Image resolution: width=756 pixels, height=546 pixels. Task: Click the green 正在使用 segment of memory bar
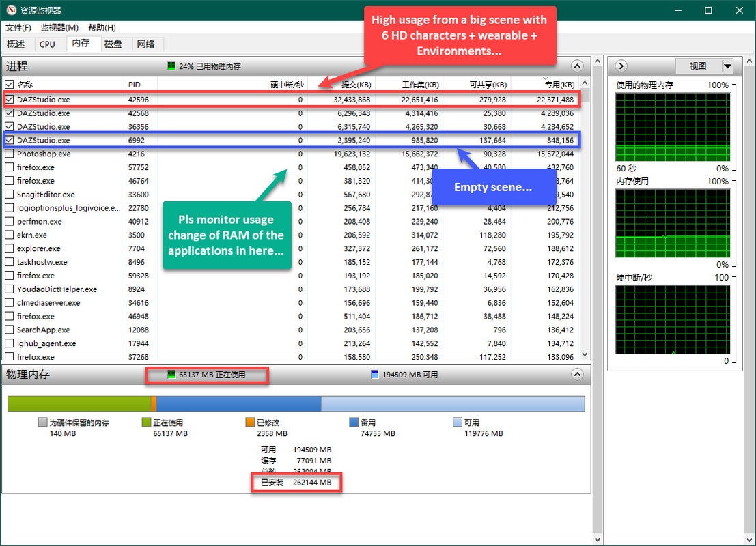pyautogui.click(x=79, y=404)
